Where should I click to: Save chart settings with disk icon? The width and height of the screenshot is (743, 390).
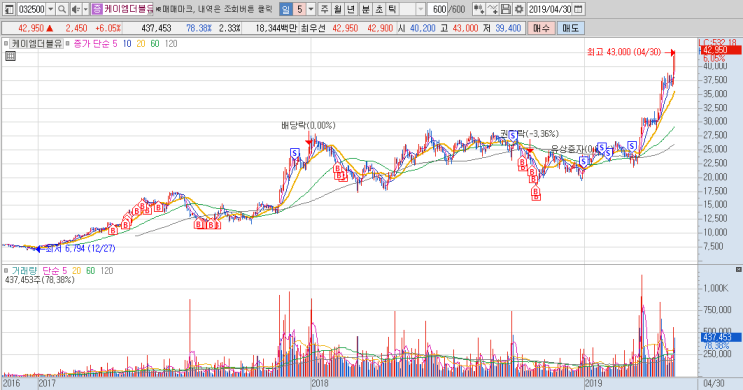click(506, 9)
